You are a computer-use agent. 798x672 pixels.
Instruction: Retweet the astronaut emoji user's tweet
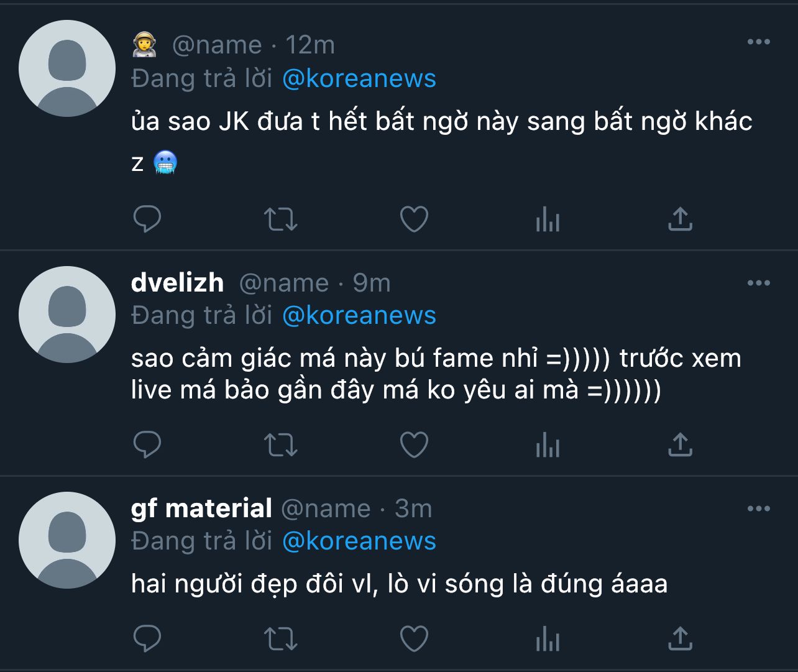pos(281,219)
